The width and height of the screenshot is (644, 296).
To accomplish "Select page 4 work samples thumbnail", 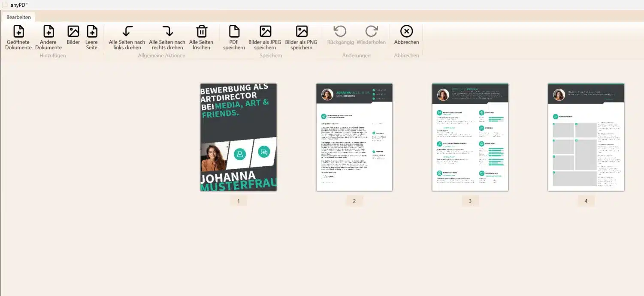I will click(x=586, y=137).
